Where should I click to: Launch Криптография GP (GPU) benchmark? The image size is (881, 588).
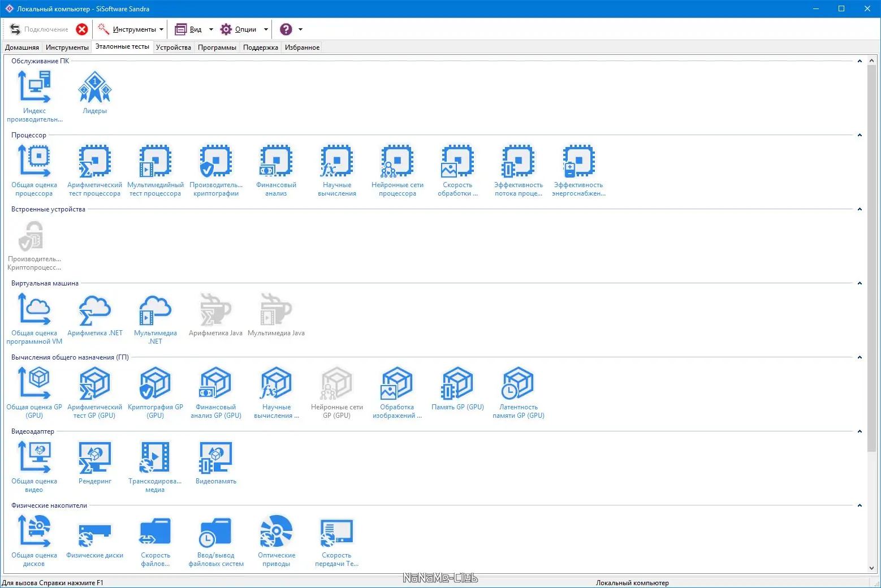(x=156, y=392)
